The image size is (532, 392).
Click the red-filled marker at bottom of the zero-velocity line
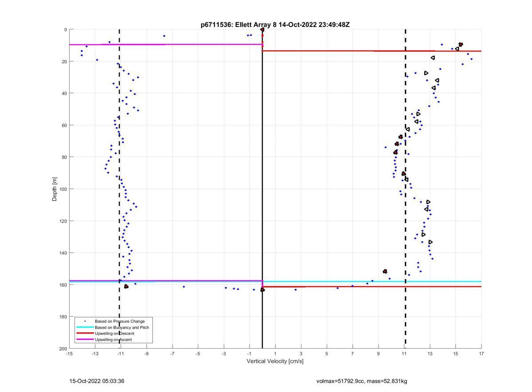(x=262, y=290)
